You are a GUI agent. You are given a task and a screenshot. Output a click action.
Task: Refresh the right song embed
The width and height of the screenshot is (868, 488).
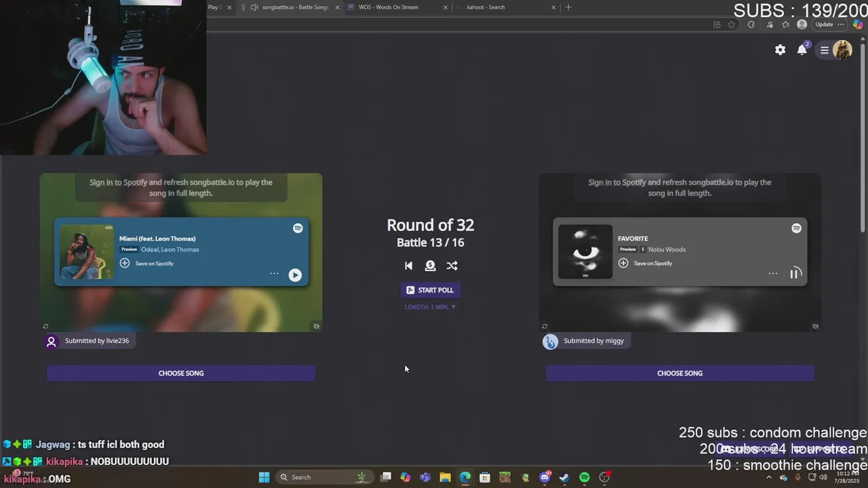click(x=545, y=326)
